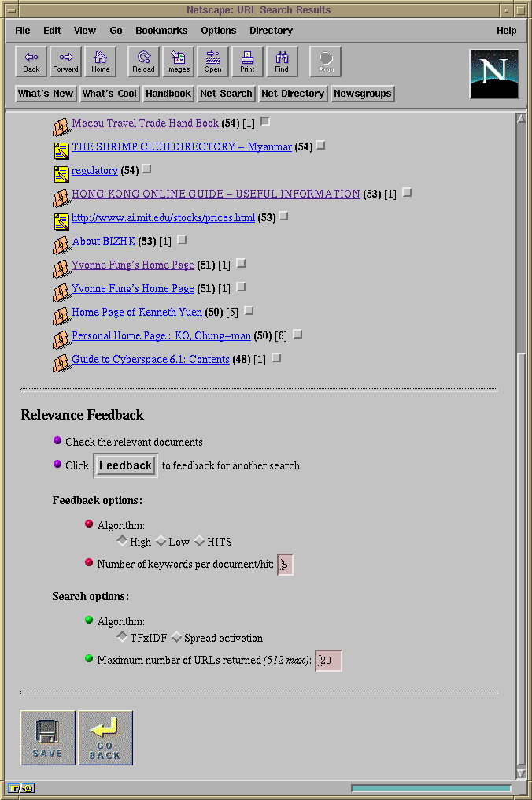Click the Home toolbar icon

click(x=101, y=61)
